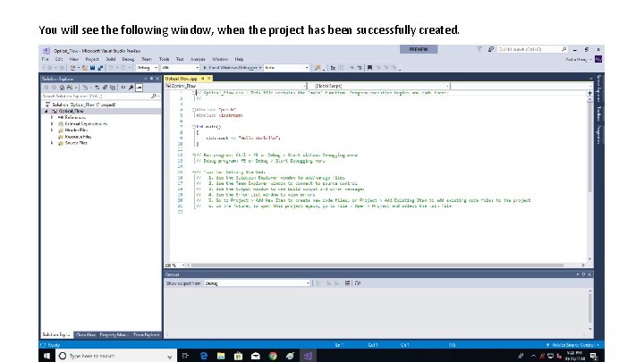Image resolution: width=644 pixels, height=362 pixels.
Task: Close the Solution Explorer panel
Action: [x=157, y=79]
